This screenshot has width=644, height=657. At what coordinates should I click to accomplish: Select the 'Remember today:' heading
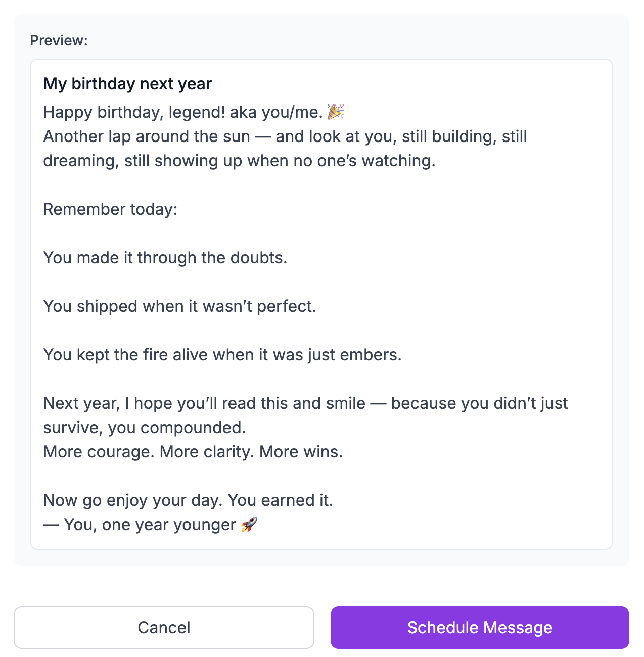(x=110, y=209)
